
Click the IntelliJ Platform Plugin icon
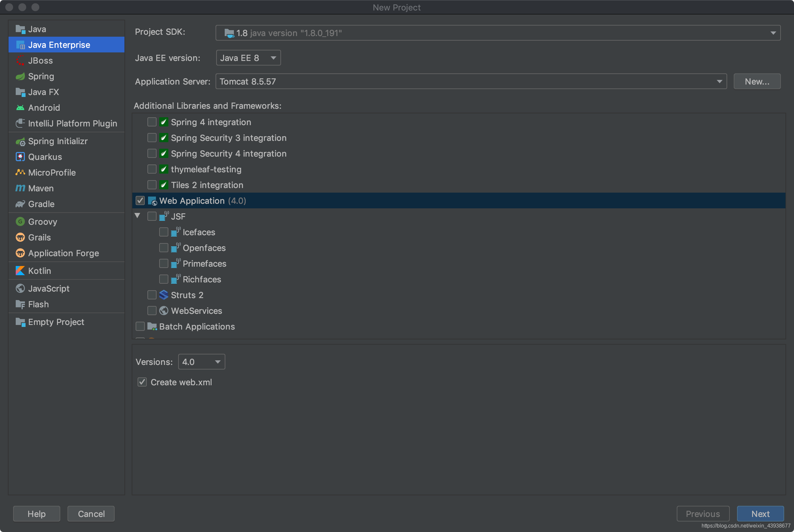[x=20, y=123]
